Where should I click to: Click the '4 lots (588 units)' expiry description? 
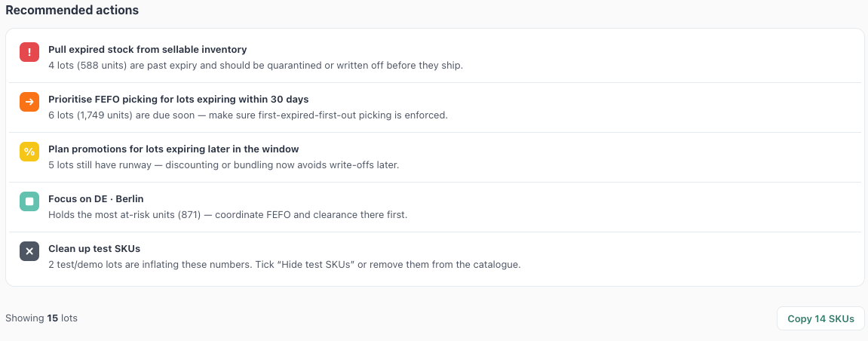(x=255, y=66)
